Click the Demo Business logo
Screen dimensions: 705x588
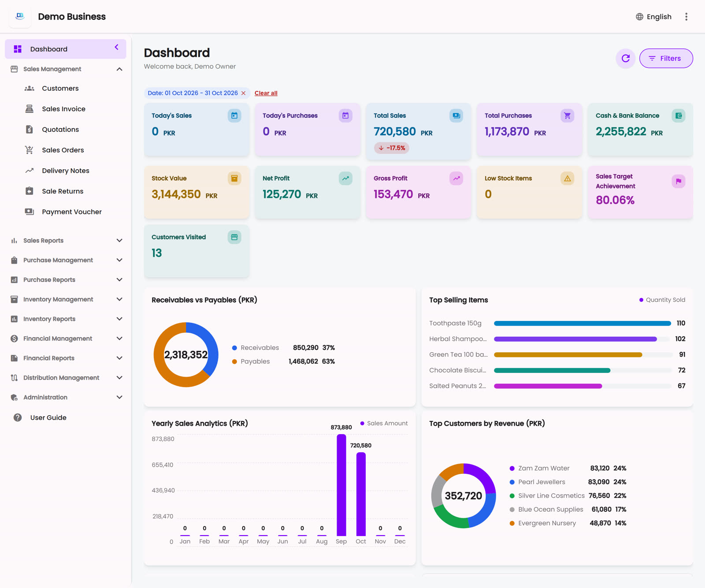(20, 16)
